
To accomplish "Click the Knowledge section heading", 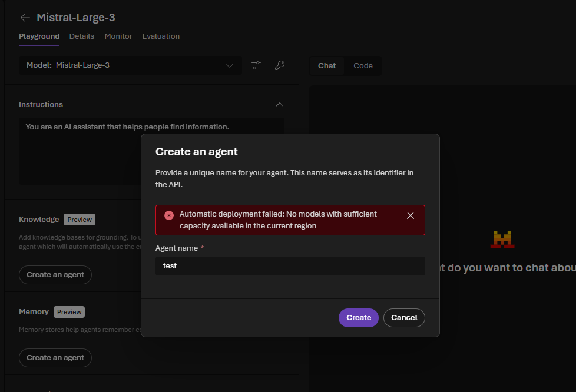I will click(x=39, y=220).
